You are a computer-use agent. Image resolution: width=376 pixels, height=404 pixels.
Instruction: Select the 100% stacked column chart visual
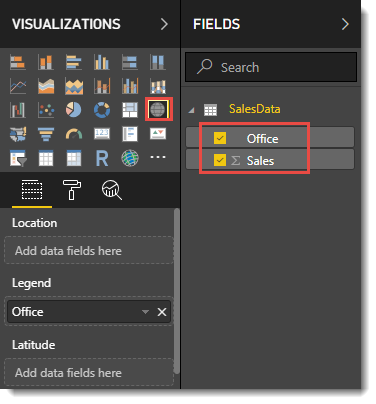158,62
